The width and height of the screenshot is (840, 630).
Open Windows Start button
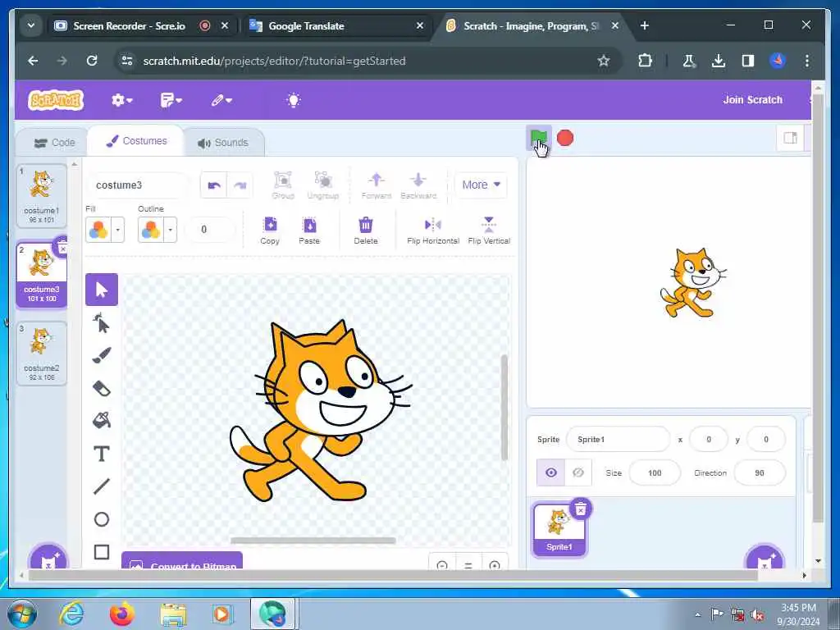pyautogui.click(x=21, y=614)
